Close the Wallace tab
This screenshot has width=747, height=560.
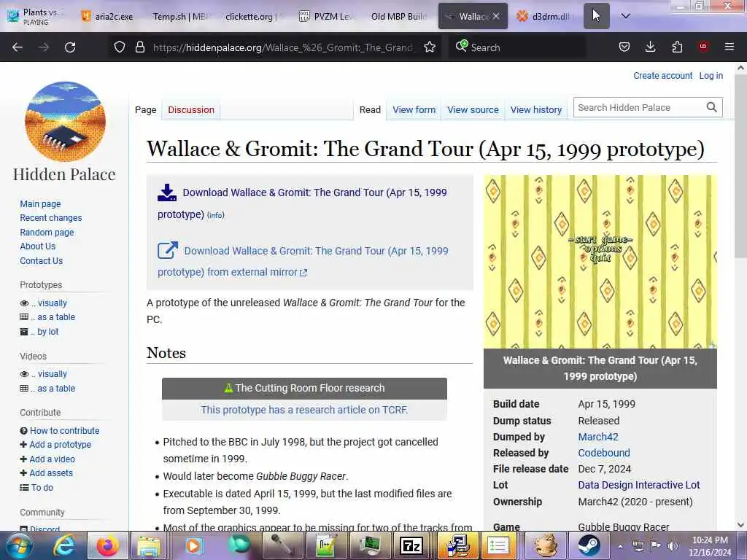[496, 16]
